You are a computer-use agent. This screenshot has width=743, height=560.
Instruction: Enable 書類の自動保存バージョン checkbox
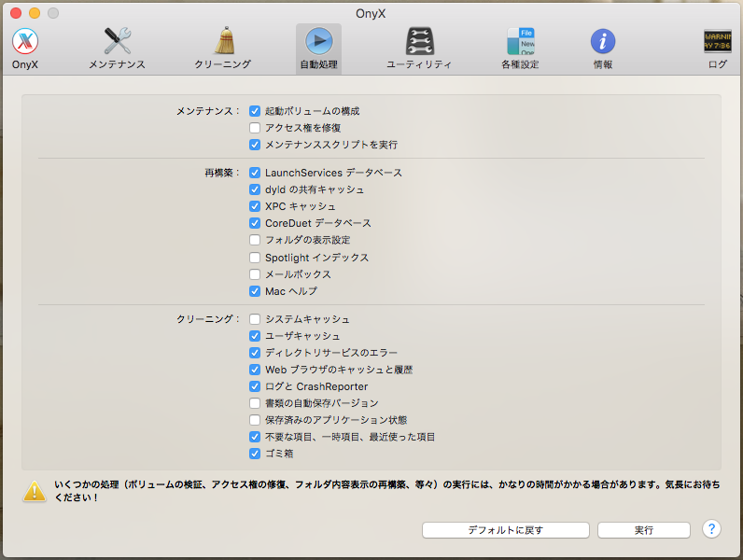(255, 403)
